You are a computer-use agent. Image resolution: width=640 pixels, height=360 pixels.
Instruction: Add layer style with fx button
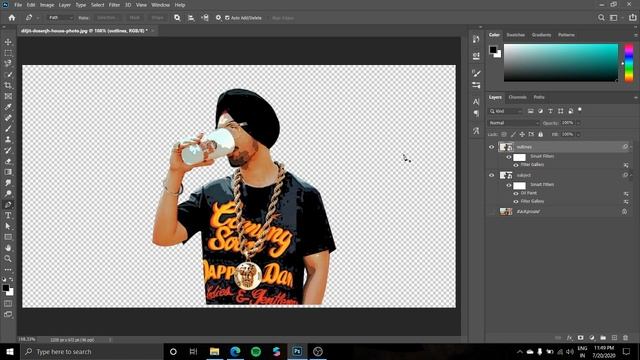[x=569, y=338]
